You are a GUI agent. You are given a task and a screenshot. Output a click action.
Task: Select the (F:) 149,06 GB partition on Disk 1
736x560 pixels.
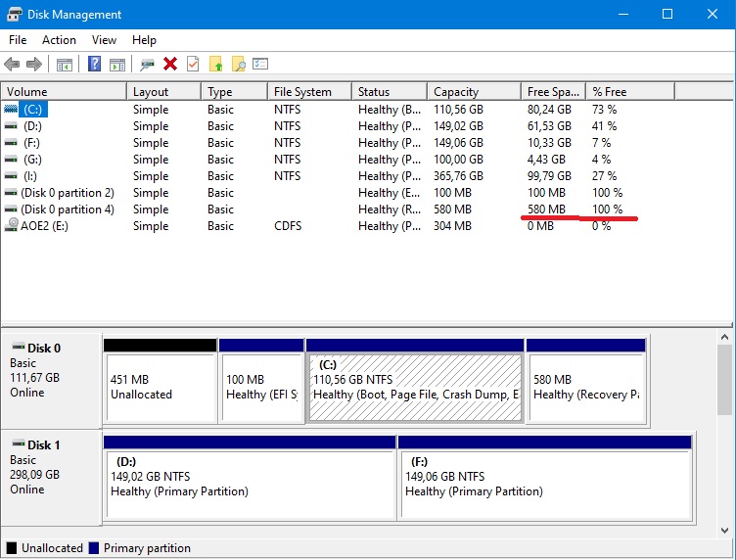544,477
